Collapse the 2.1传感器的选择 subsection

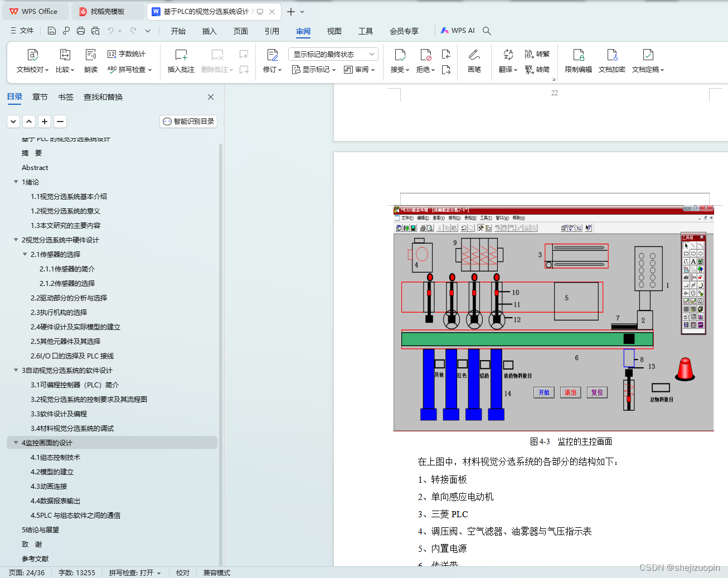25,254
